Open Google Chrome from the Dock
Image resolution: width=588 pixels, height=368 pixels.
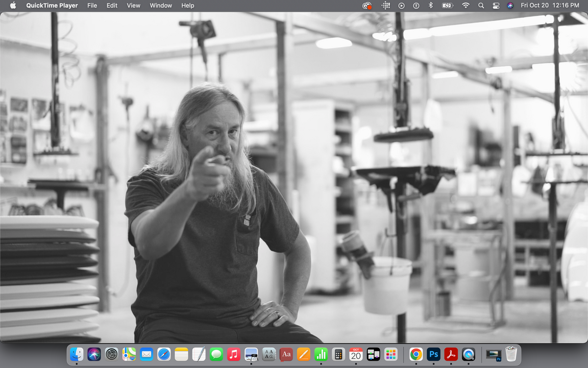click(416, 354)
